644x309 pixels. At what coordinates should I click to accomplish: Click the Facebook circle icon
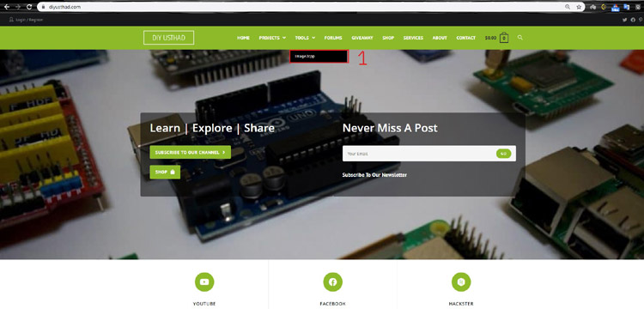tap(332, 282)
